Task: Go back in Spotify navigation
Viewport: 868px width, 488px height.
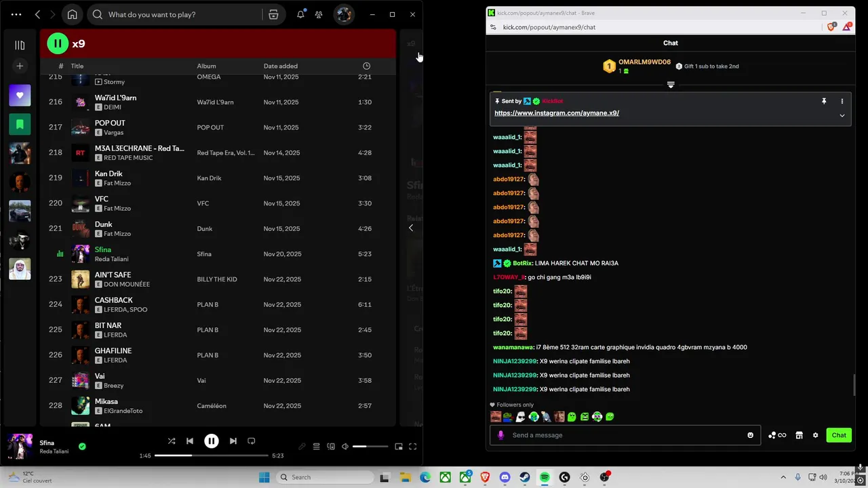Action: [x=37, y=14]
